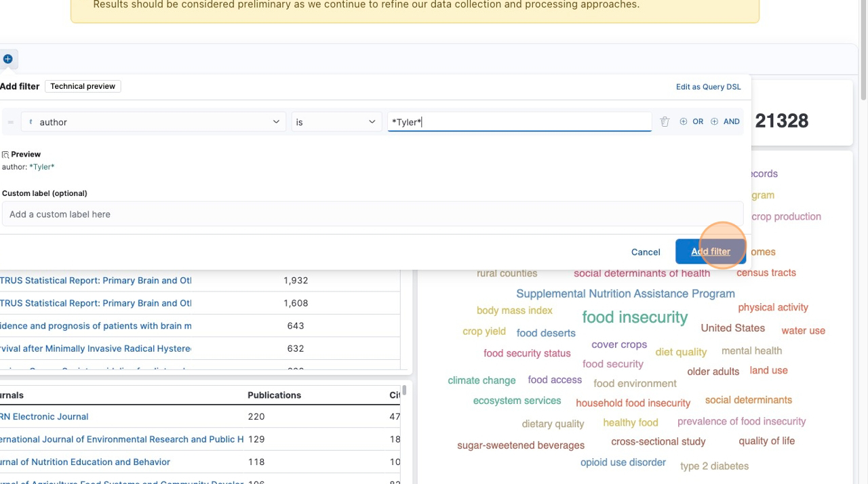The height and width of the screenshot is (484, 868).
Task: Open the Minimally Invasive Radical Hysterectomy publication
Action: coord(96,348)
